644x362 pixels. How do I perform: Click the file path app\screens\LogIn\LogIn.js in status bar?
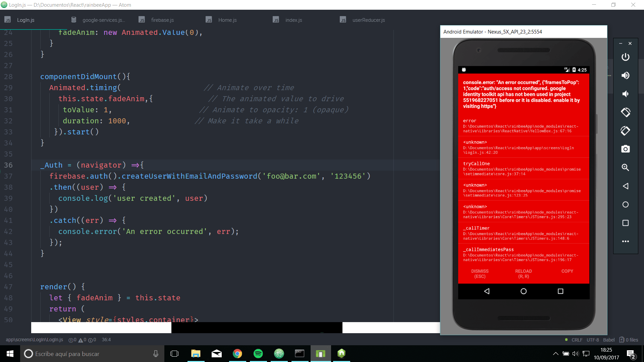[34, 340]
